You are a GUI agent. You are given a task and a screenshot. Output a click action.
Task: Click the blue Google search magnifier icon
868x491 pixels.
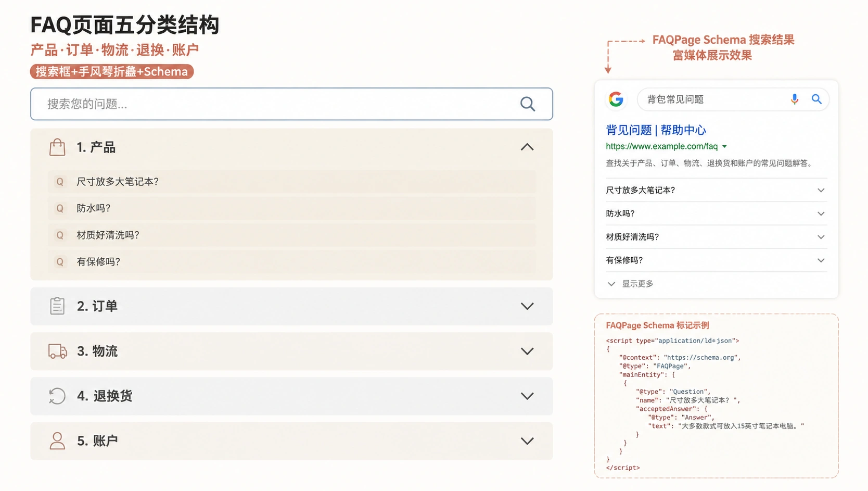tap(816, 99)
